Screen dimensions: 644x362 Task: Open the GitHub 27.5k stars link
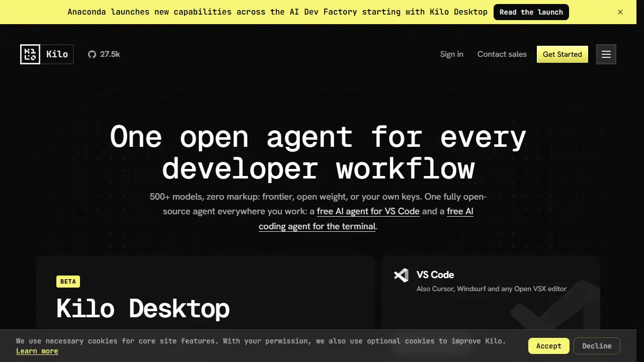point(104,54)
